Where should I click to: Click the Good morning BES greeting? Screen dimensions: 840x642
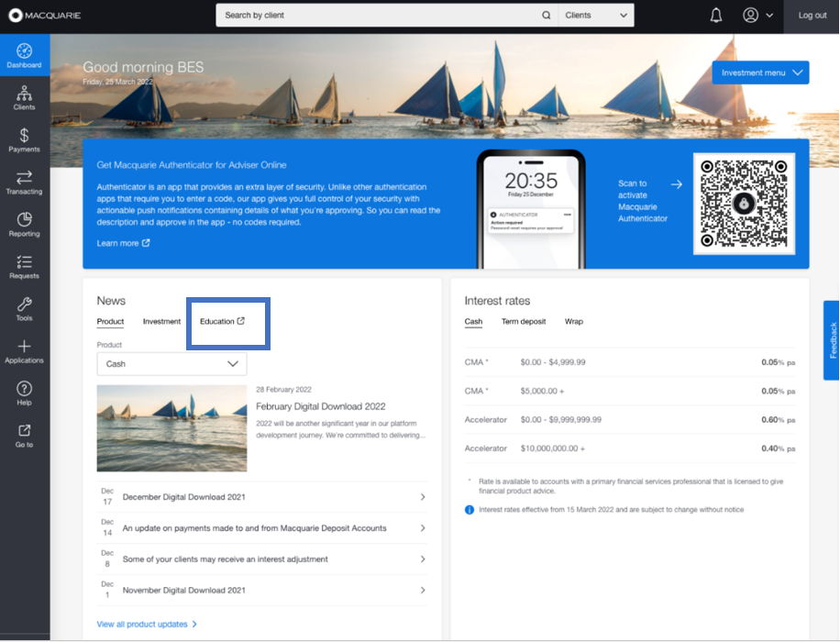pos(143,67)
